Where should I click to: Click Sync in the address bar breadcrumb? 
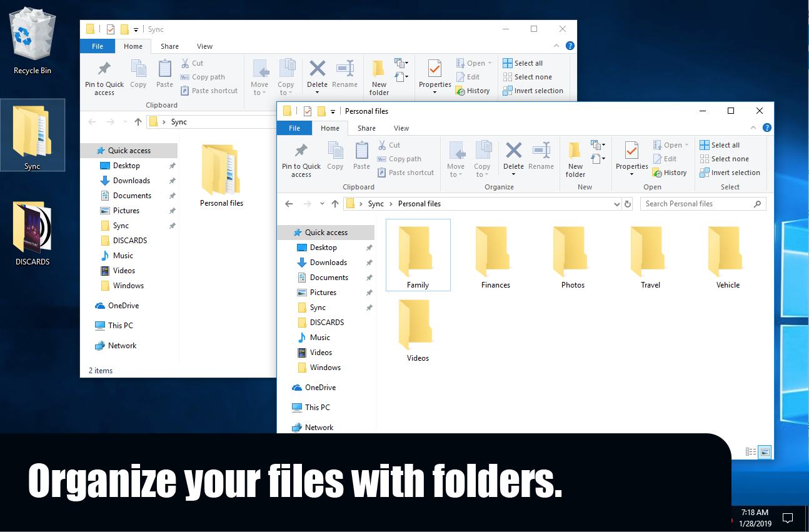tap(376, 203)
